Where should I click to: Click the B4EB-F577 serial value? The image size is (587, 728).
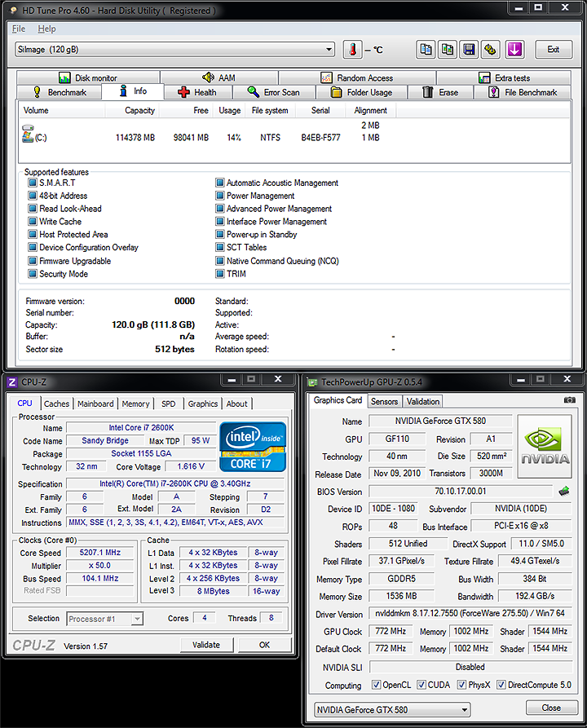point(321,138)
